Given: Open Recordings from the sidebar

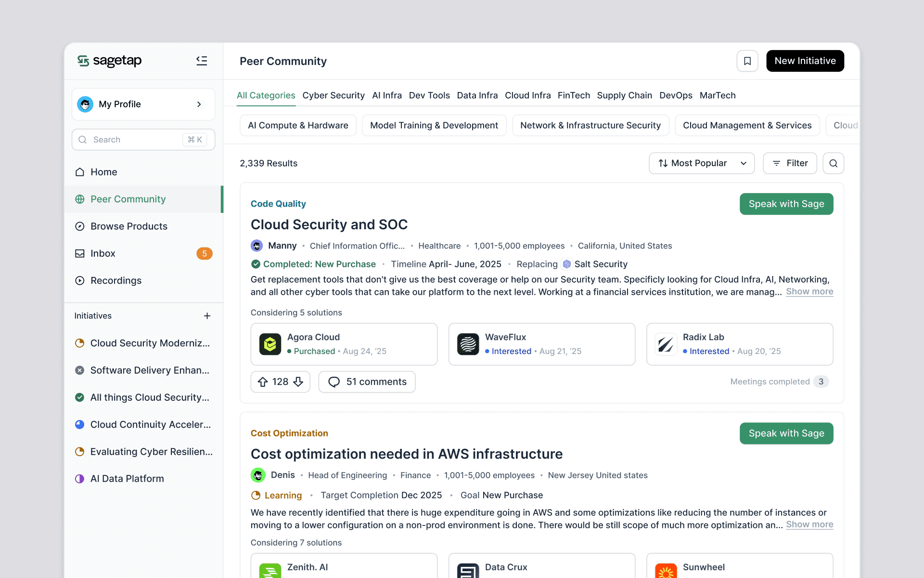Looking at the screenshot, I should pyautogui.click(x=115, y=280).
